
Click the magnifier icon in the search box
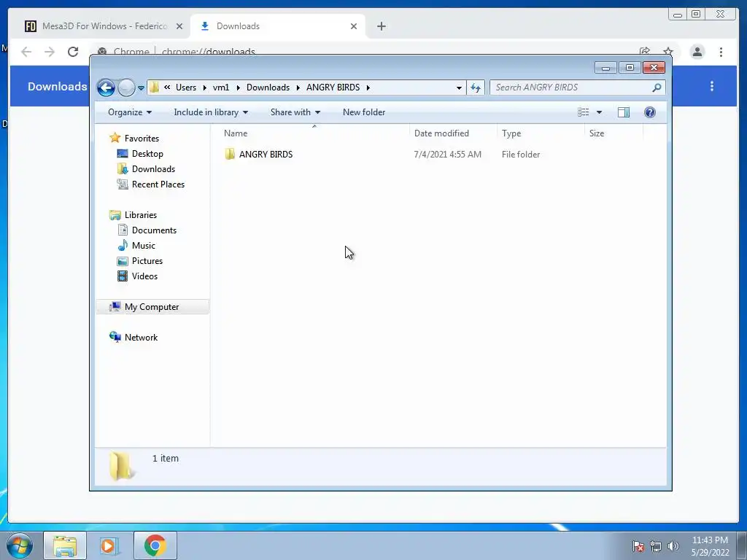tap(657, 87)
